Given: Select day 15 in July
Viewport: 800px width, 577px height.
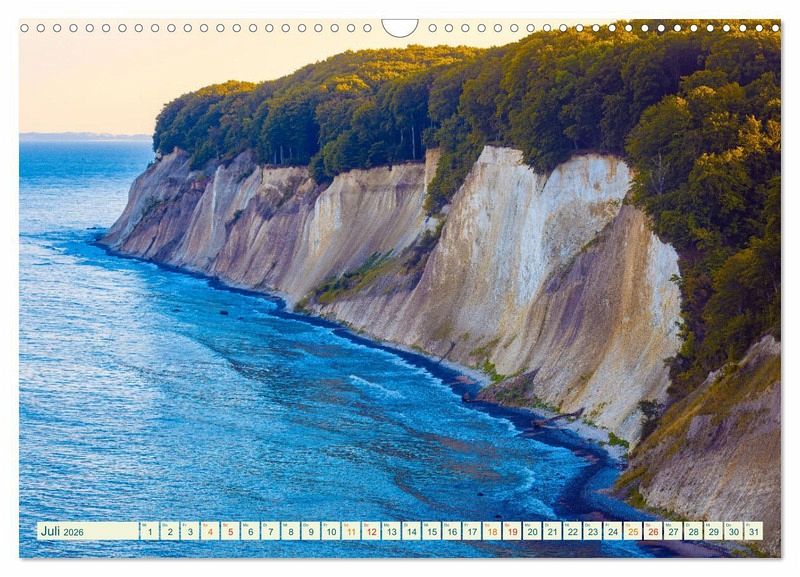Looking at the screenshot, I should [x=432, y=531].
